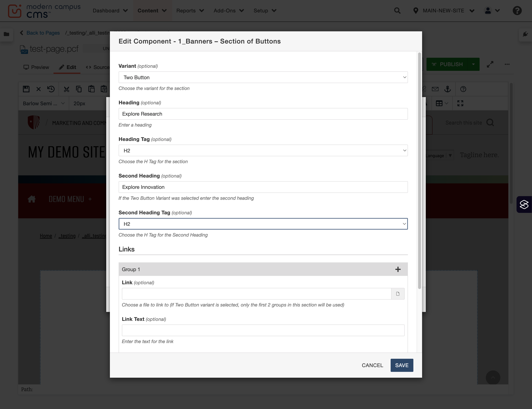Viewport: 532px width, 409px height.
Task: Click the SAVE button
Action: (x=402, y=365)
